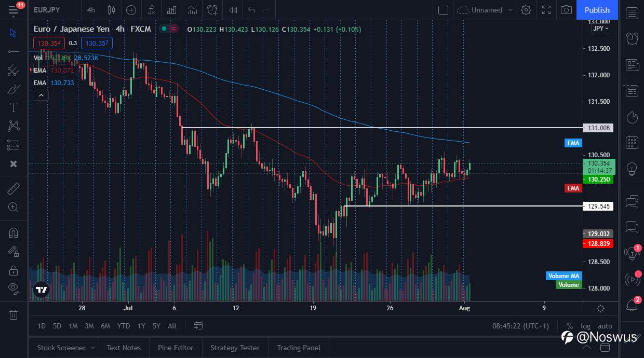The height and width of the screenshot is (358, 644).
Task: Collapse the indicator legend chevron
Action: coord(41,95)
